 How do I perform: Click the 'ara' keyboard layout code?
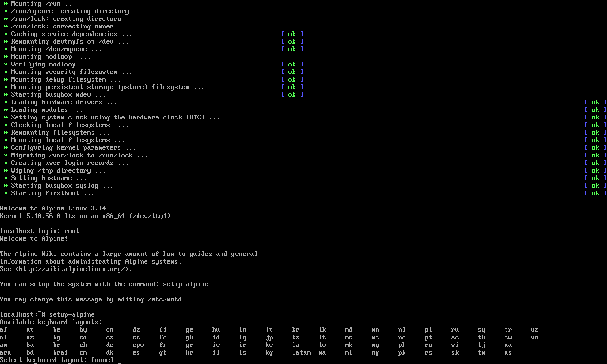pos(6,353)
